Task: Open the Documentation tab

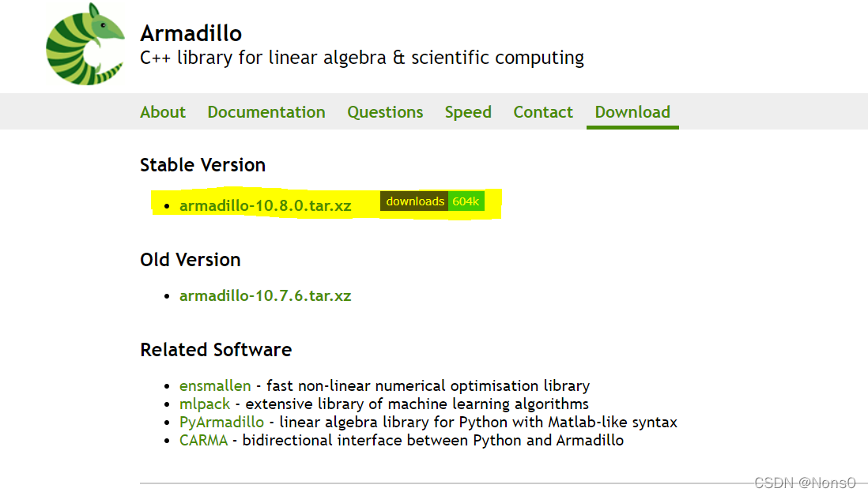Action: coord(266,112)
